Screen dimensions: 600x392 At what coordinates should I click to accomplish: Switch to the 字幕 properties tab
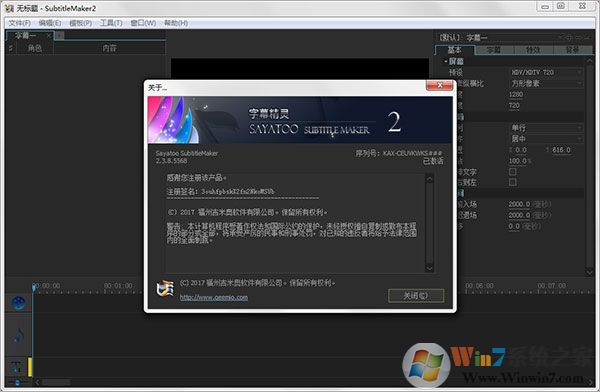(x=494, y=50)
